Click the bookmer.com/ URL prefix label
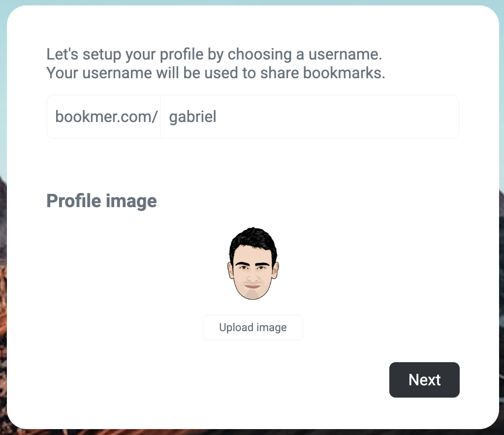This screenshot has height=435, width=504. (106, 117)
